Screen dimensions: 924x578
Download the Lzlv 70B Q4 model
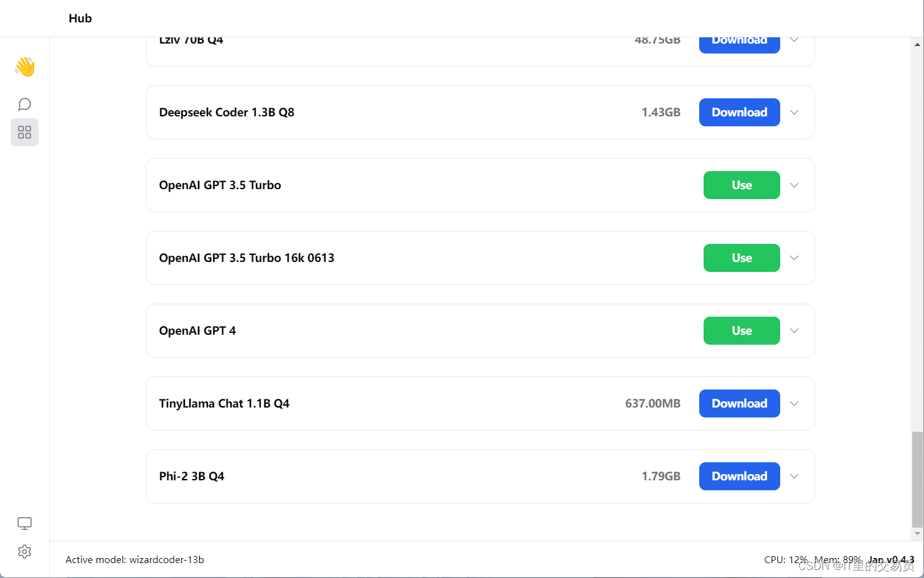coord(739,45)
